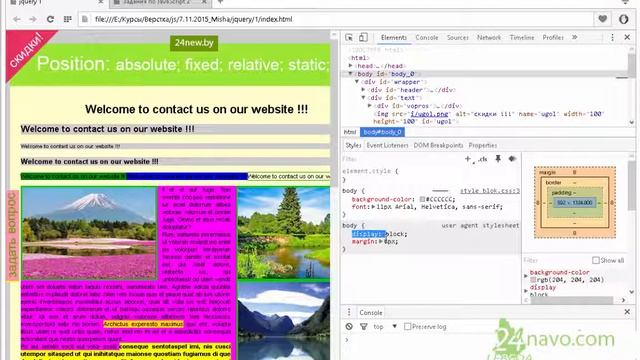The image size is (640, 360).
Task: Open the speed dial grid
Action: click(68, 19)
